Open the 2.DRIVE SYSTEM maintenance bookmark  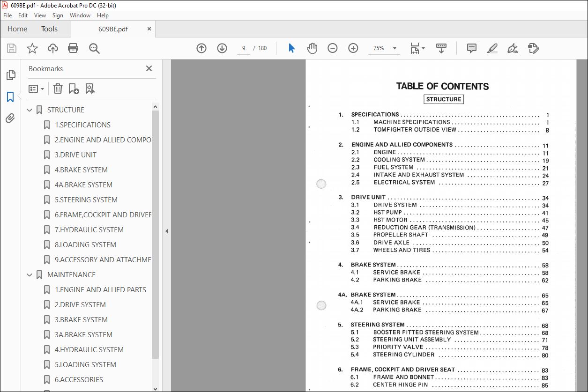click(x=80, y=305)
